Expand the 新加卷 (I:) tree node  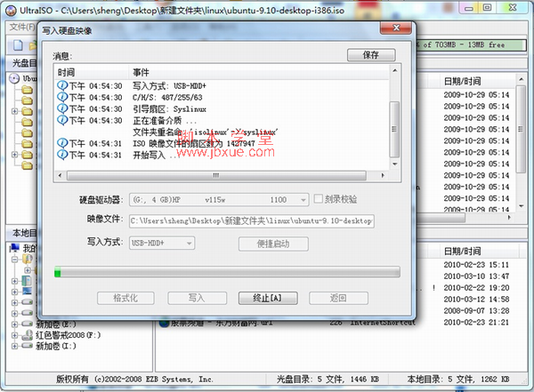tap(14, 346)
